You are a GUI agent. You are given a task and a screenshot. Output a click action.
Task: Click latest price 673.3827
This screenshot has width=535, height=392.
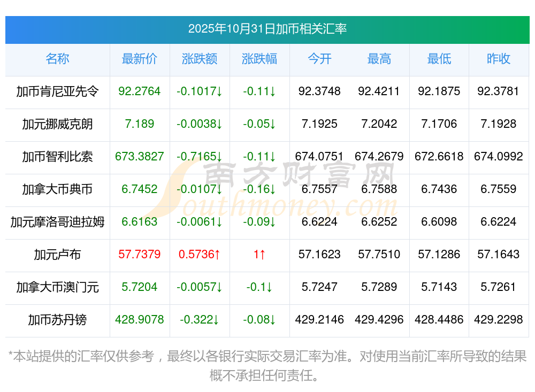click(x=140, y=156)
